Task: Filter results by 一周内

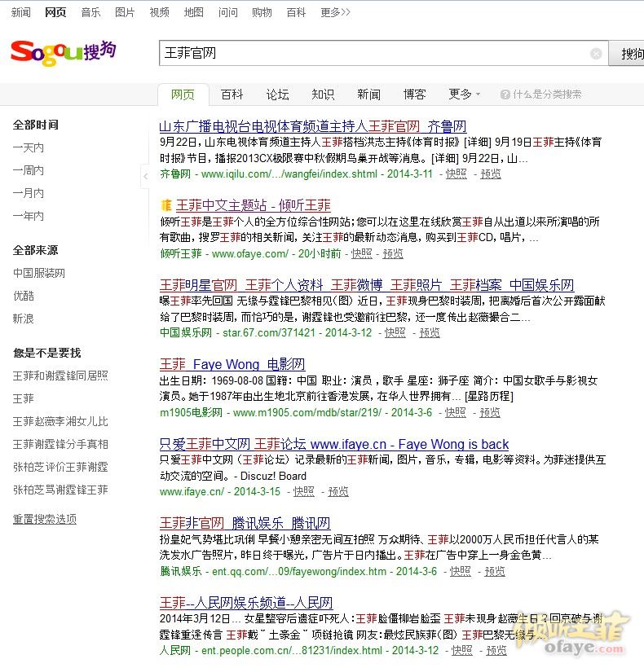Action: [x=29, y=170]
